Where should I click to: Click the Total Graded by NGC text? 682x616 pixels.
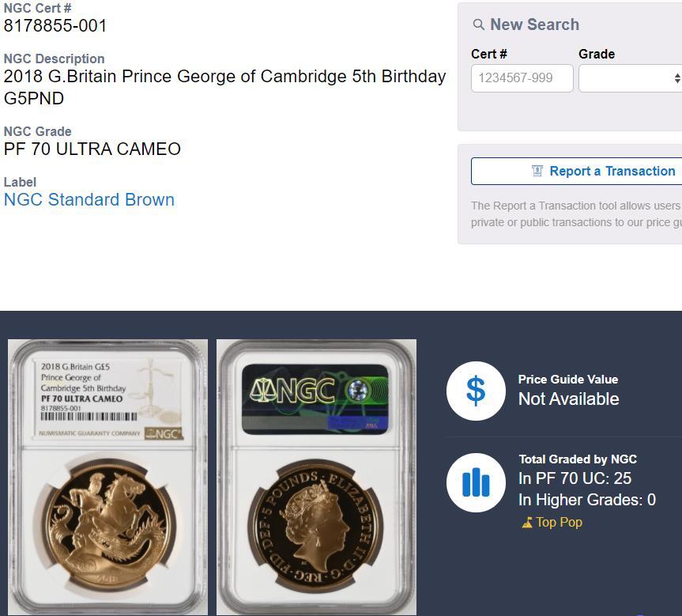tap(578, 459)
